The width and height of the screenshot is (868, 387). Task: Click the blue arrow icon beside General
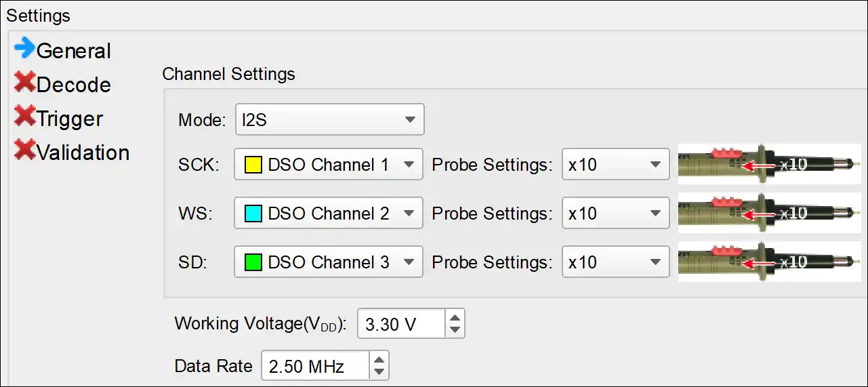[x=24, y=49]
